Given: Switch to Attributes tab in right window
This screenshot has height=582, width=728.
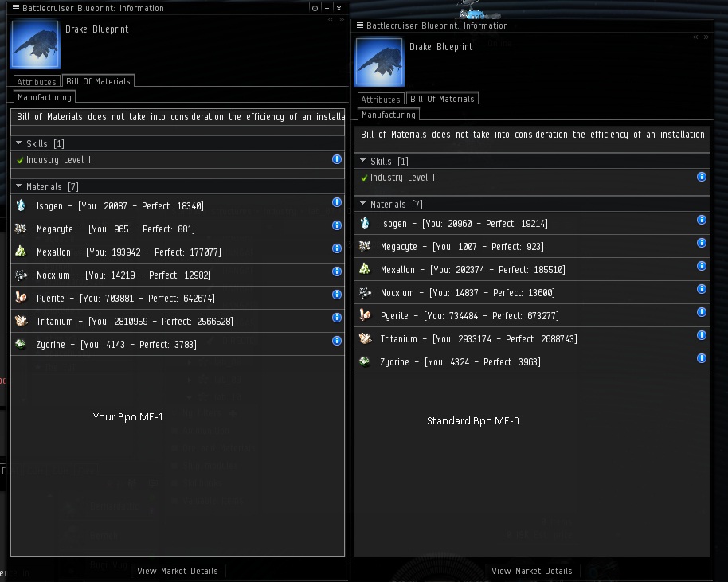Looking at the screenshot, I should [x=381, y=99].
